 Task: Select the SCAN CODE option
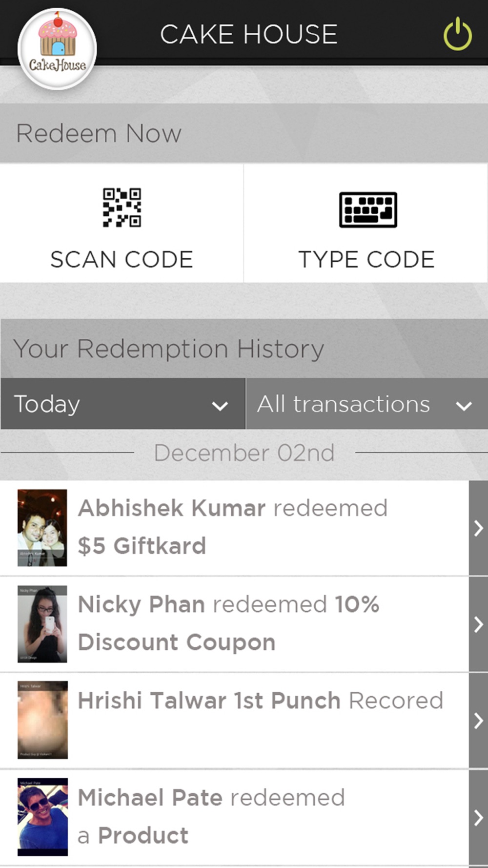(x=122, y=223)
